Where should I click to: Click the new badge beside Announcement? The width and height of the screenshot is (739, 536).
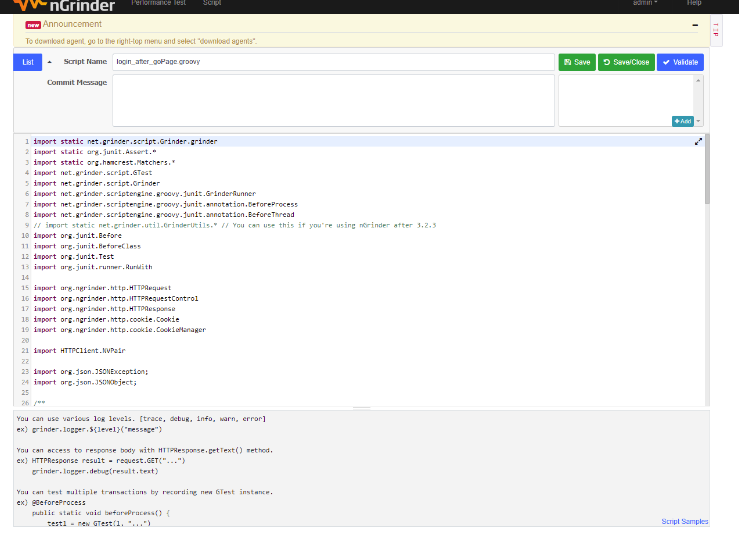pos(33,25)
